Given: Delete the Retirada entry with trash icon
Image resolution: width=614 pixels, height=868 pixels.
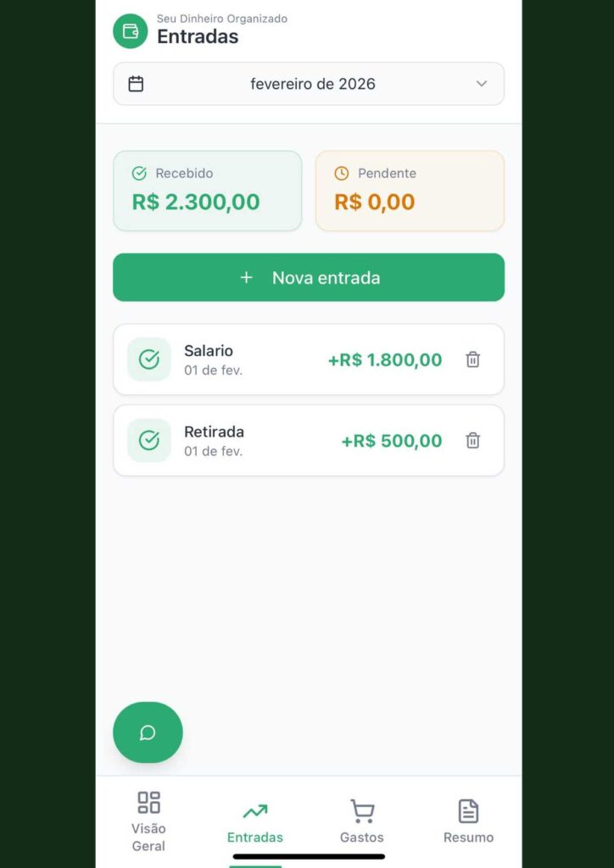Looking at the screenshot, I should [x=473, y=441].
